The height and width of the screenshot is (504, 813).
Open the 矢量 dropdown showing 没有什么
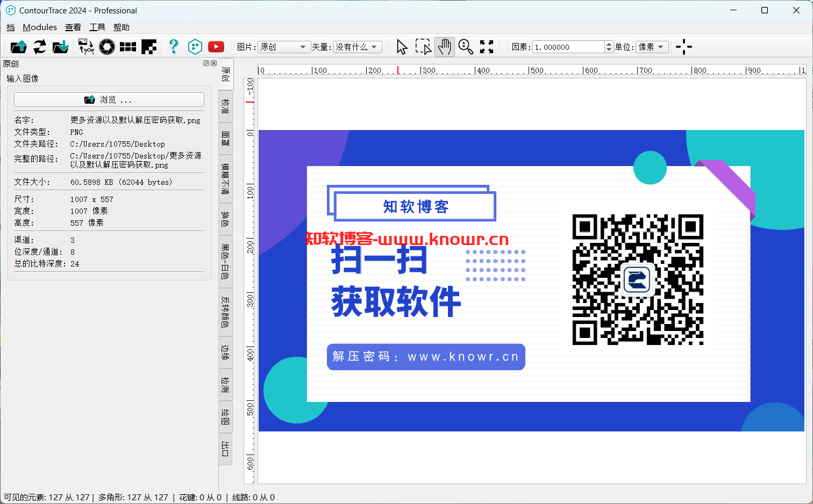(x=358, y=47)
